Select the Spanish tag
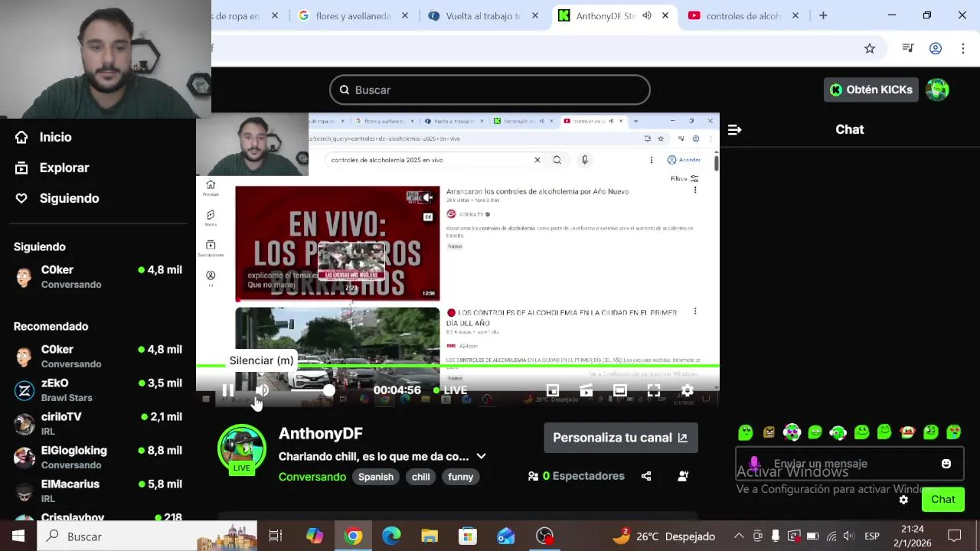This screenshot has width=980, height=551. [376, 477]
